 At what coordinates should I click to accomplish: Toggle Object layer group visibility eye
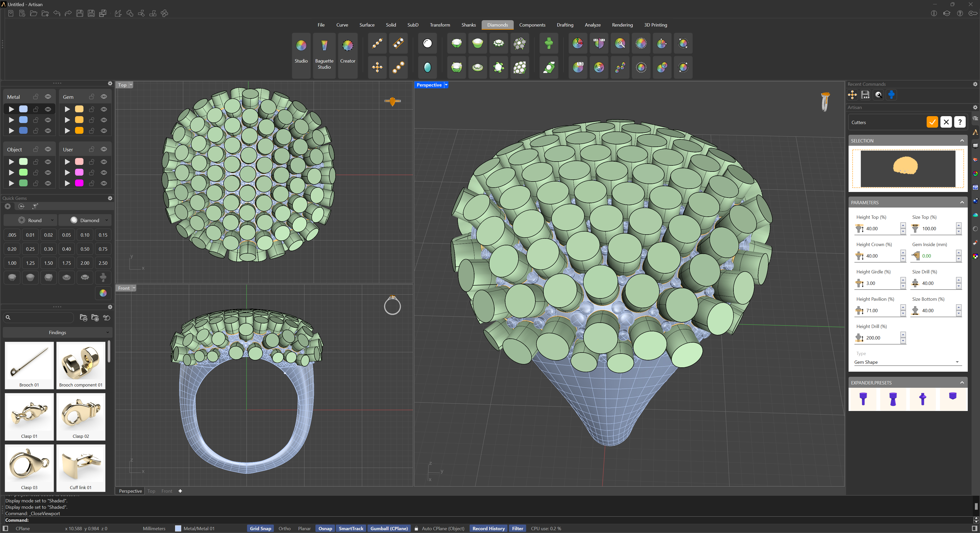coord(48,149)
